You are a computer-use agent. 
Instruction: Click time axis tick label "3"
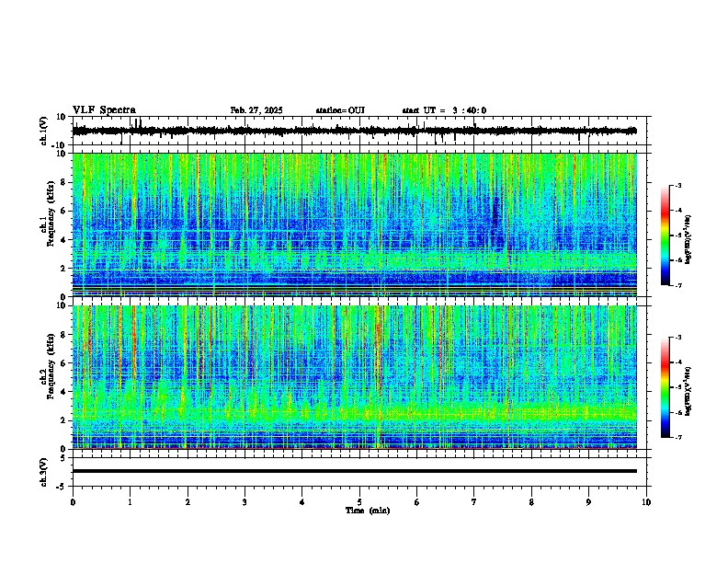coord(245,502)
